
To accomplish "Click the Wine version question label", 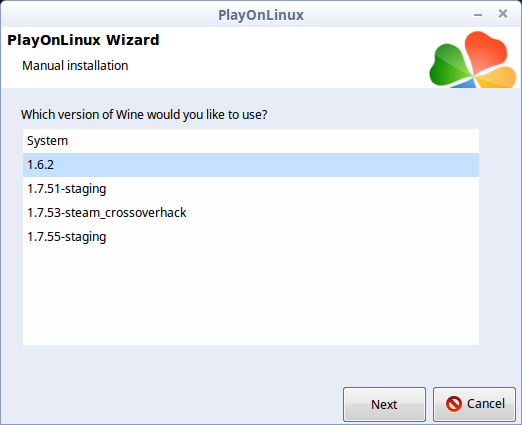I will (144, 115).
